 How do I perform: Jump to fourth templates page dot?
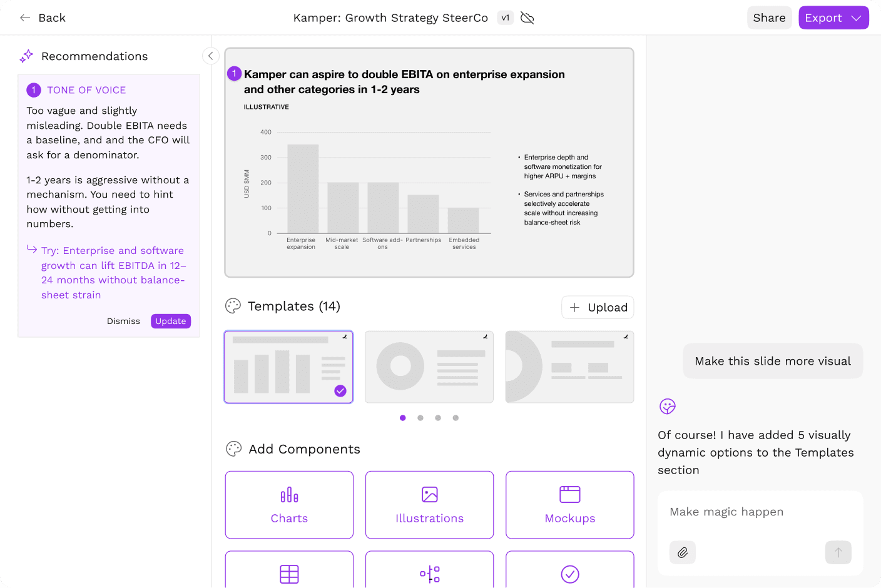[x=456, y=418]
